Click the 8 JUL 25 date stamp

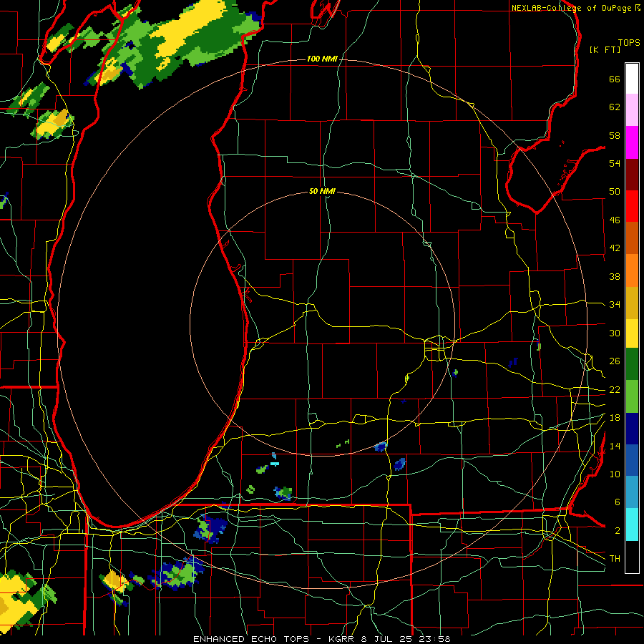[388, 639]
